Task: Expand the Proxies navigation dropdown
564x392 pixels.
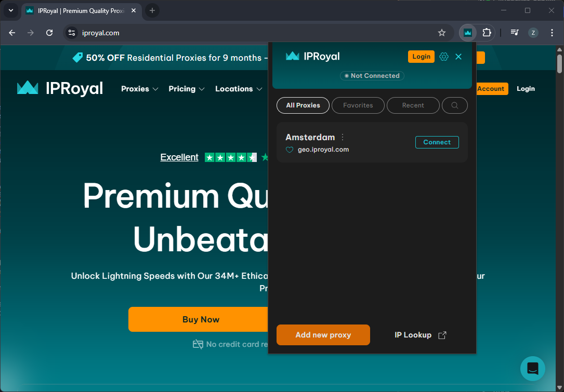Action: 139,89
